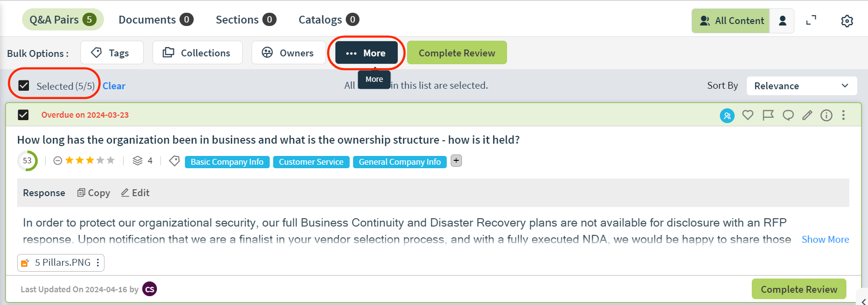Image resolution: width=868 pixels, height=305 pixels.
Task: Click the expand fullscreen icon
Action: point(811,21)
